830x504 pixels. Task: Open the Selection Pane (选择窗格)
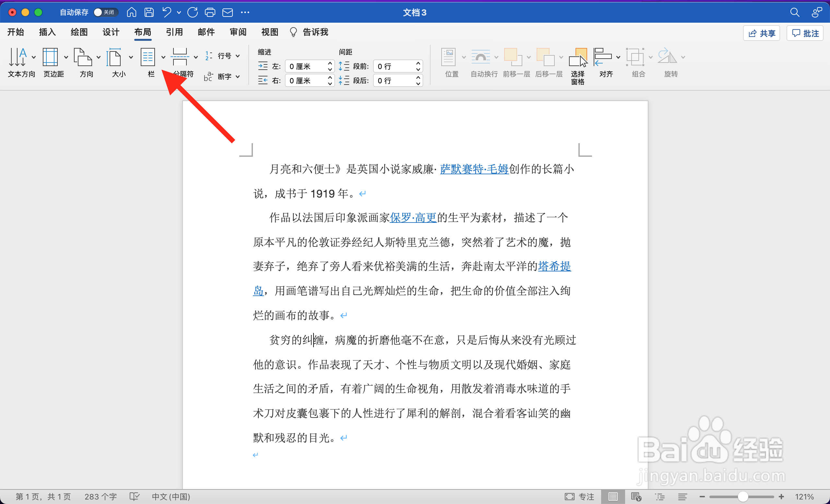(578, 66)
